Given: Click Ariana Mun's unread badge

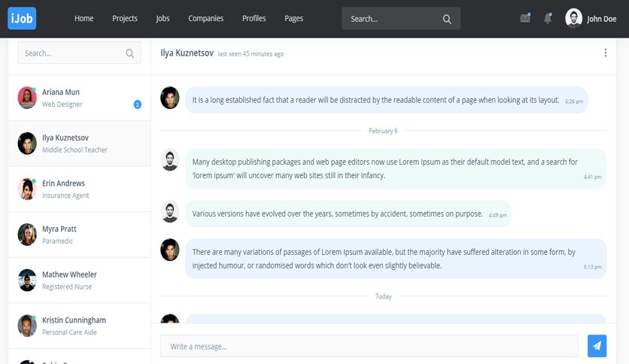Looking at the screenshot, I should tap(137, 105).
